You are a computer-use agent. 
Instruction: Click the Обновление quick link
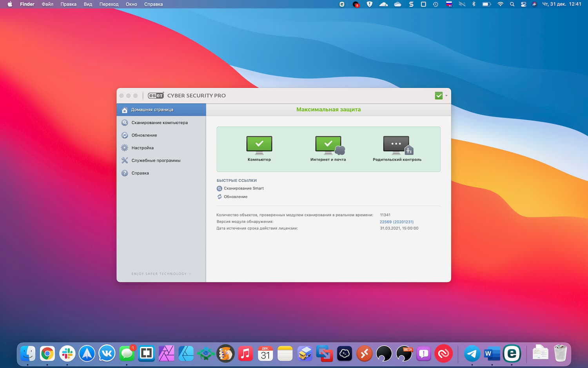[235, 197]
